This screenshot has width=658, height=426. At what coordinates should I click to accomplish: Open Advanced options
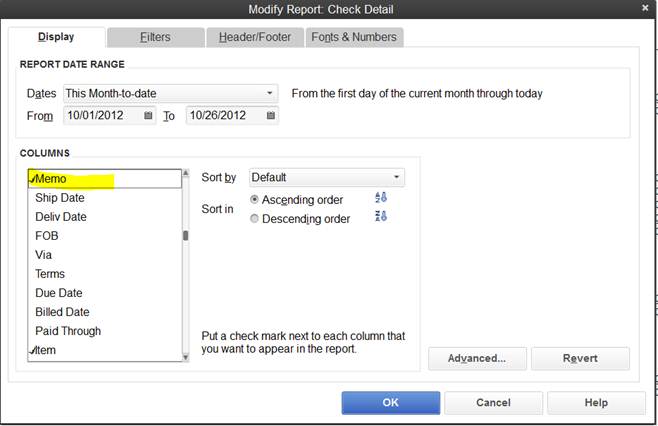[476, 358]
